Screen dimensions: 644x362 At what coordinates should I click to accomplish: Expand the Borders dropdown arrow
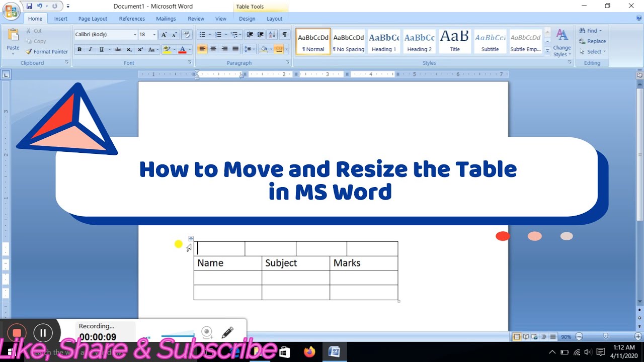pos(287,49)
